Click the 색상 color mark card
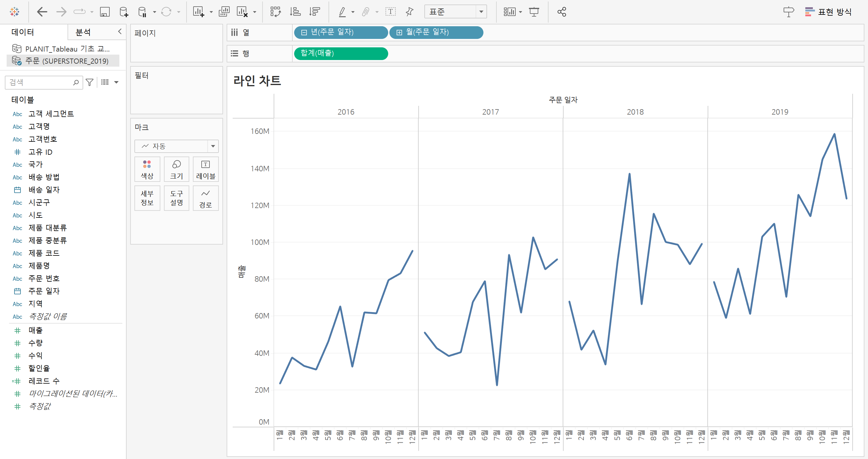This screenshot has width=868, height=459. click(x=147, y=169)
